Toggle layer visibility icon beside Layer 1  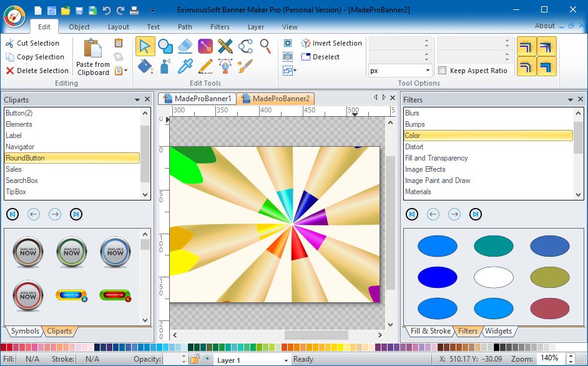pos(207,359)
